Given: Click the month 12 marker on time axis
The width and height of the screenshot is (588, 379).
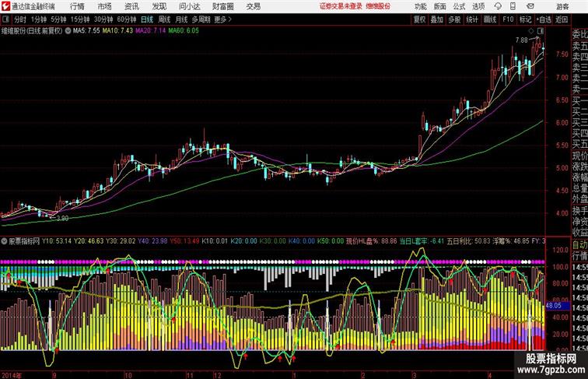Looking at the screenshot, I should click(218, 375).
